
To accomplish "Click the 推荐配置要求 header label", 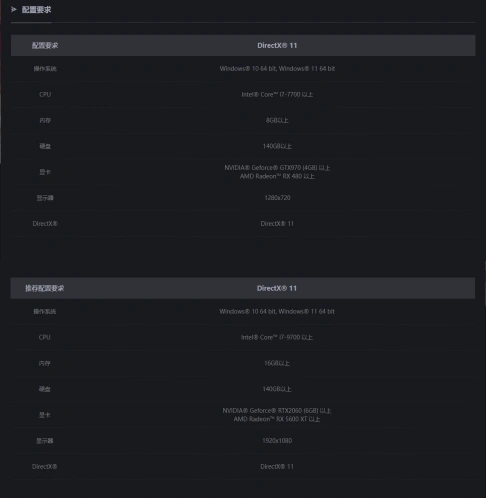I will point(45,288).
